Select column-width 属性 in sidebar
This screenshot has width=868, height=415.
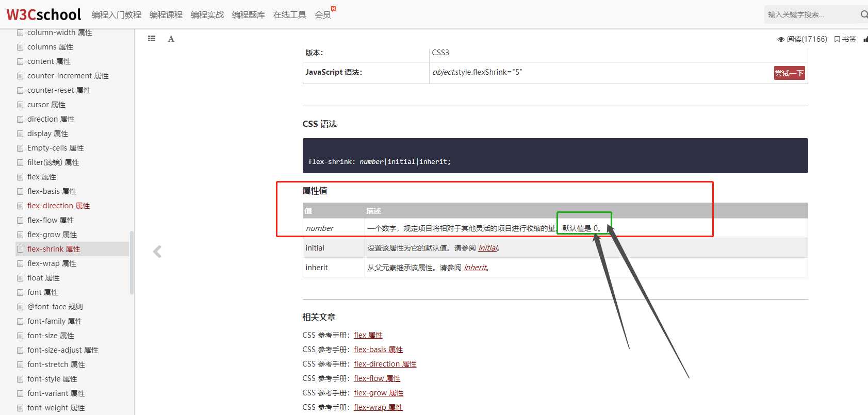(60, 32)
